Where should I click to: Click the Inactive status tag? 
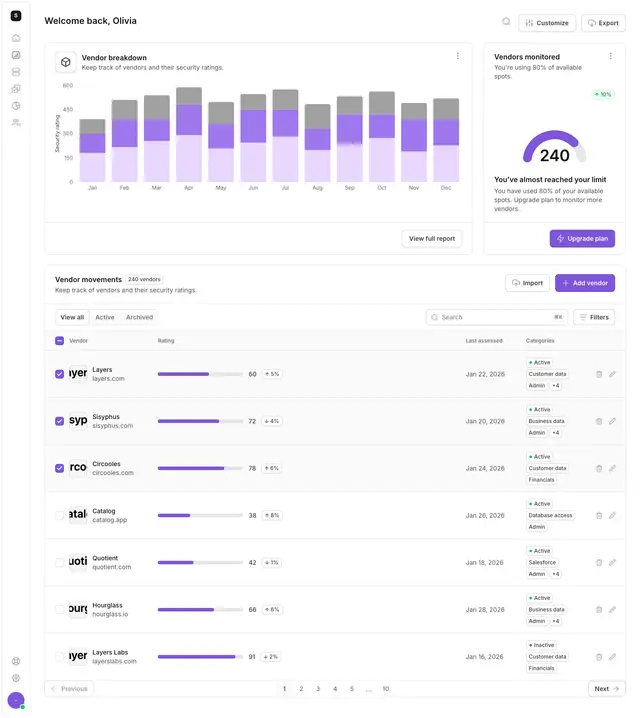542,645
